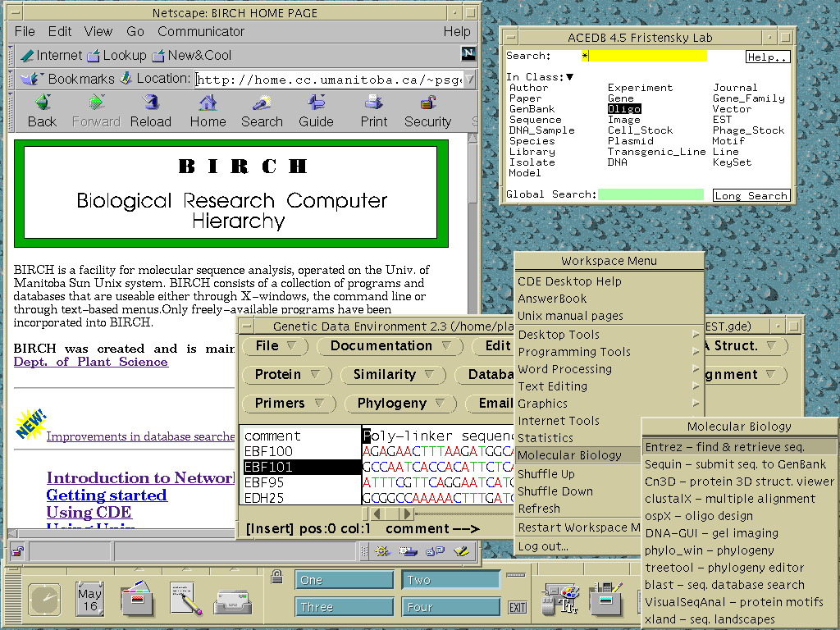This screenshot has height=630, width=840.
Task: Open the Similarity dropdown in GDE
Action: (x=393, y=374)
